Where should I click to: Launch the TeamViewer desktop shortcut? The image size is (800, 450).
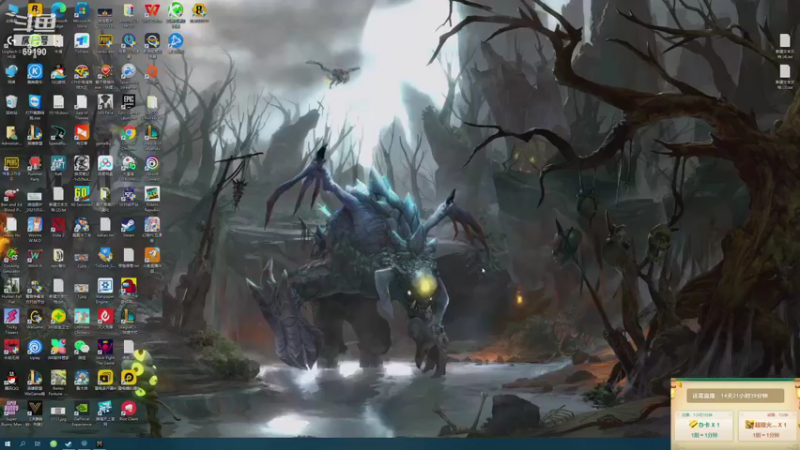pos(35,102)
